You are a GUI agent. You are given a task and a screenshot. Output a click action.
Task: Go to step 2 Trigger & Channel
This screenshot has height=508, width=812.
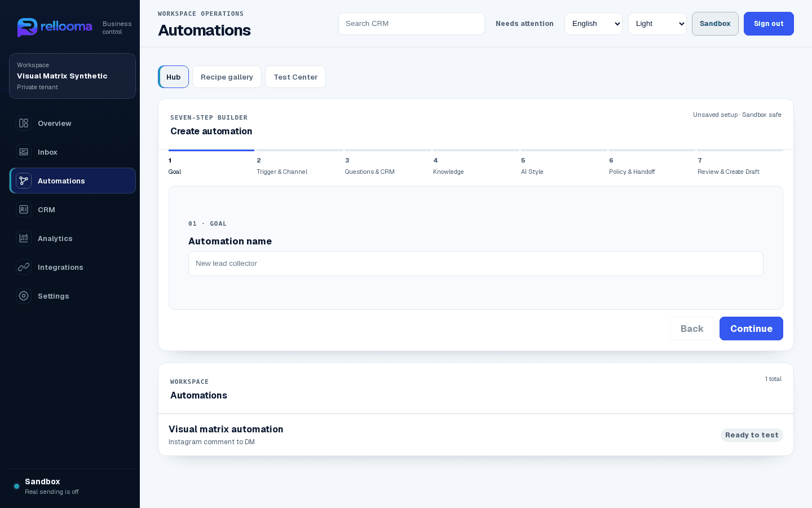click(299, 164)
